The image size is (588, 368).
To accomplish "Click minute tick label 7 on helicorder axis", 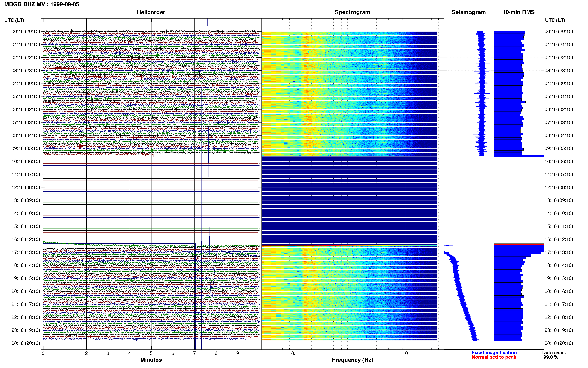I will [195, 353].
